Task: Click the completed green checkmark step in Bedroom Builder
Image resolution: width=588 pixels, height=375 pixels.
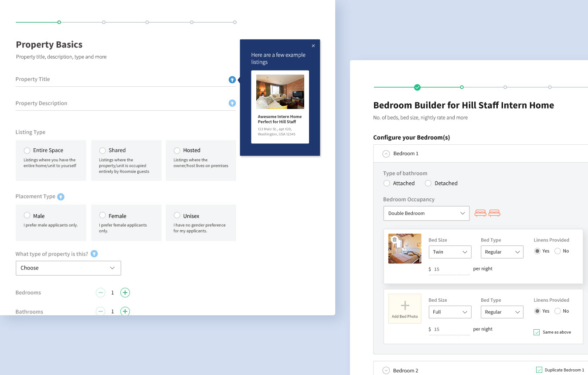Action: 417,87
